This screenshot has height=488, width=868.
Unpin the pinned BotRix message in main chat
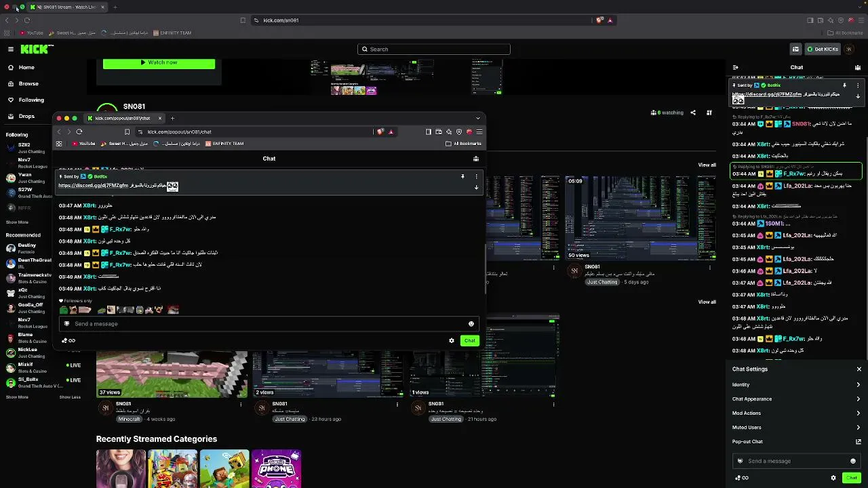pyautogui.click(x=844, y=85)
